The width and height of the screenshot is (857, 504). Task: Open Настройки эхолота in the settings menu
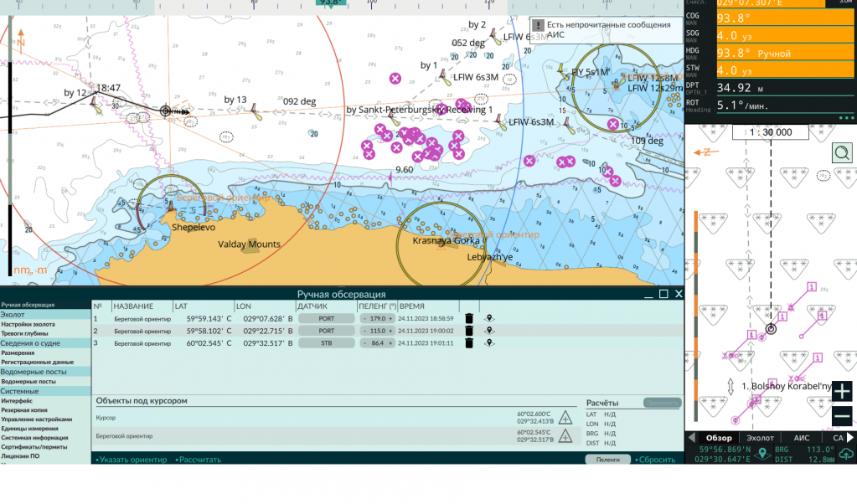tap(28, 324)
